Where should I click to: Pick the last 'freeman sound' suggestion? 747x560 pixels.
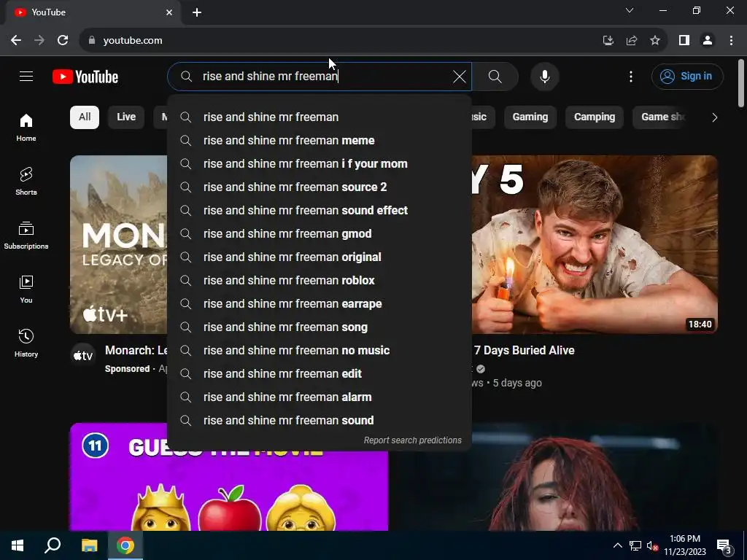coord(320,421)
